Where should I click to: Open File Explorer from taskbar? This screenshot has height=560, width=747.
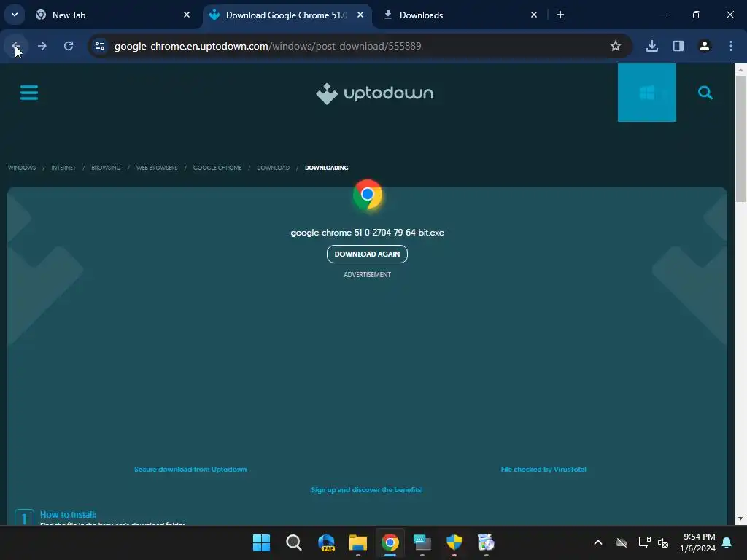pyautogui.click(x=357, y=542)
